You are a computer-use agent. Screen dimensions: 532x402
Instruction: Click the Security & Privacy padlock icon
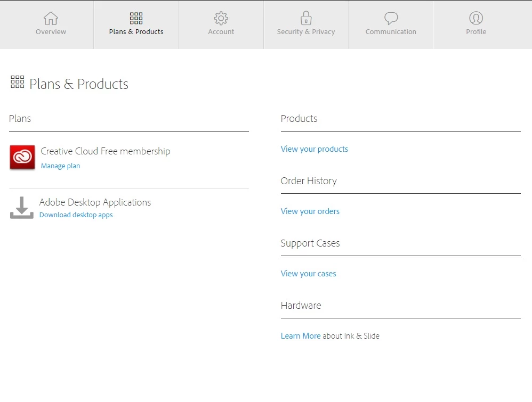pos(306,19)
